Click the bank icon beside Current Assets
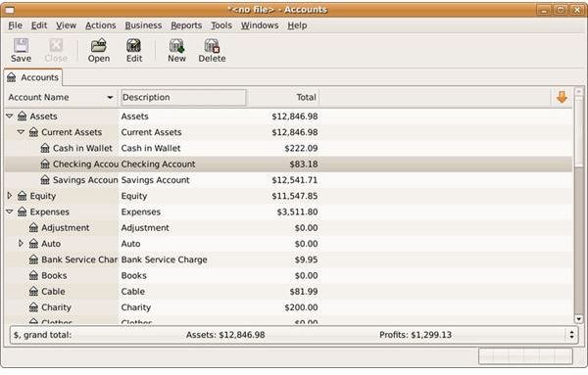 coord(33,132)
